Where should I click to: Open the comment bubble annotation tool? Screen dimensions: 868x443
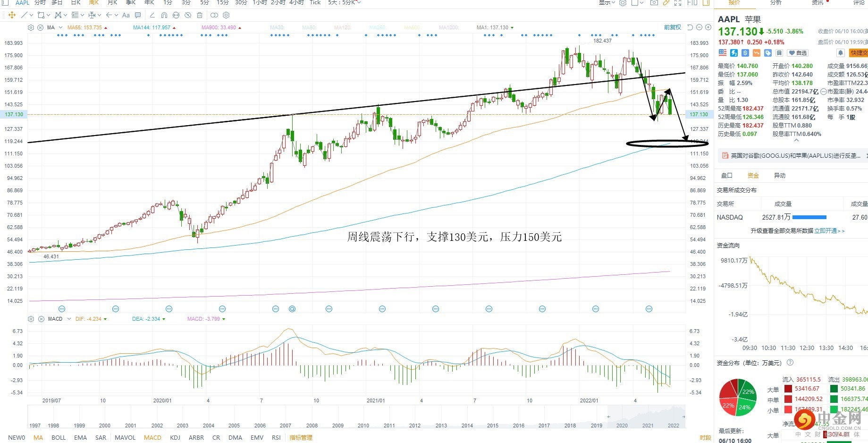[x=138, y=15]
